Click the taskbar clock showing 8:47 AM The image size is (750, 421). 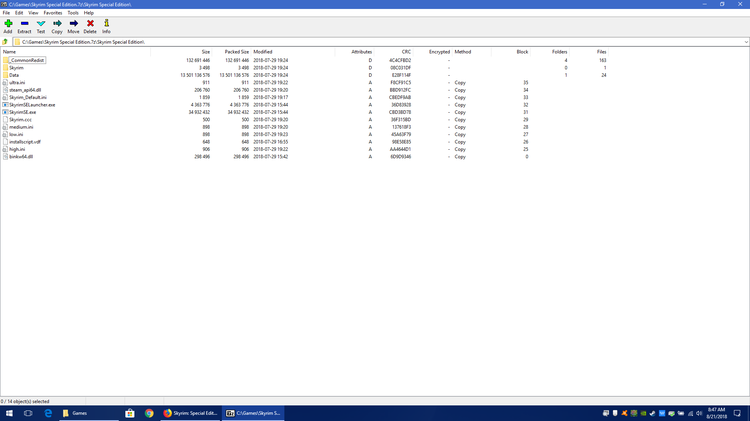(x=717, y=413)
